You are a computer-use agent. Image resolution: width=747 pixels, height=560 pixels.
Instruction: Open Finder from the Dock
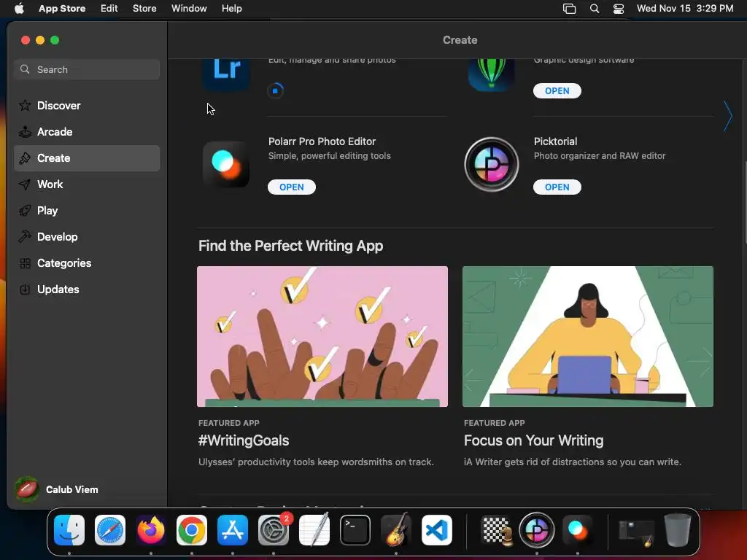(69, 530)
